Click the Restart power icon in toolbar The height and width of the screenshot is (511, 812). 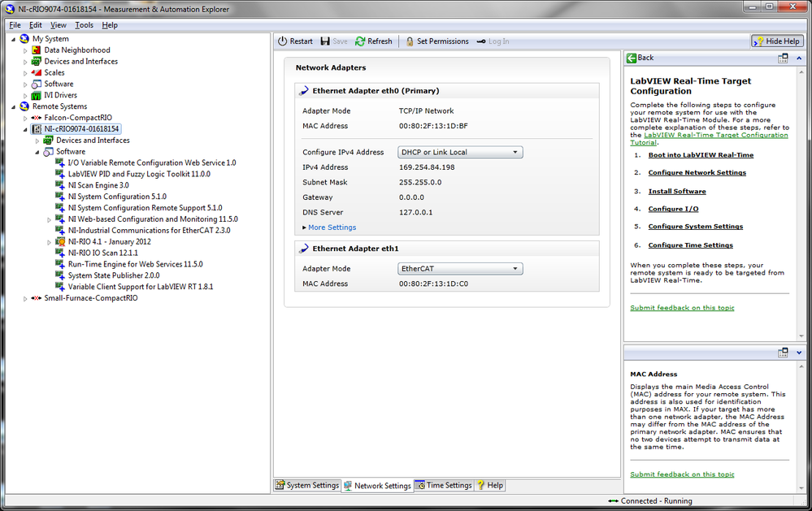tap(282, 41)
